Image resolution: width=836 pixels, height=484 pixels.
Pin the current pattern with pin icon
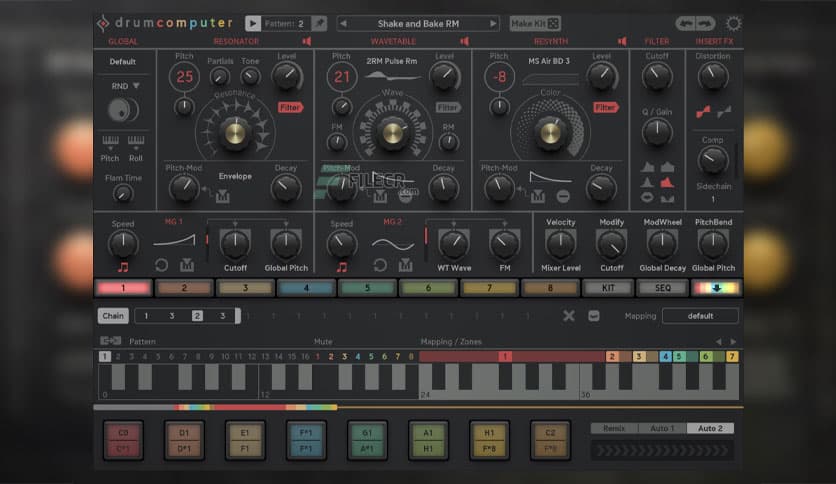(x=319, y=23)
